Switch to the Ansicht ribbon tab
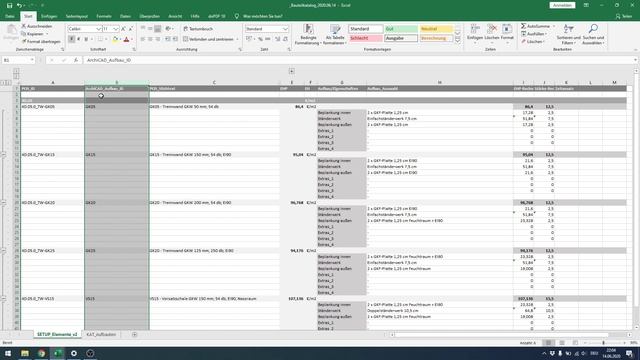Image resolution: width=640 pixels, height=360 pixels. 175,16
